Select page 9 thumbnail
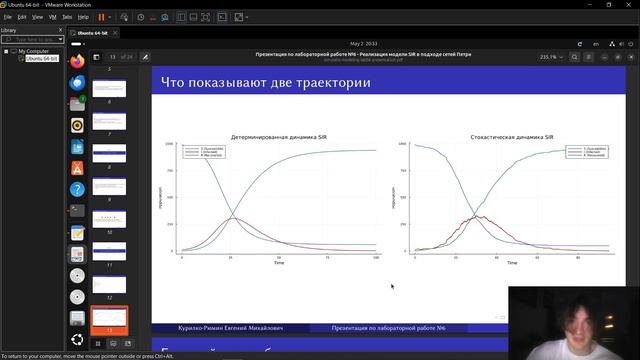This screenshot has width=640, height=360. [109, 187]
